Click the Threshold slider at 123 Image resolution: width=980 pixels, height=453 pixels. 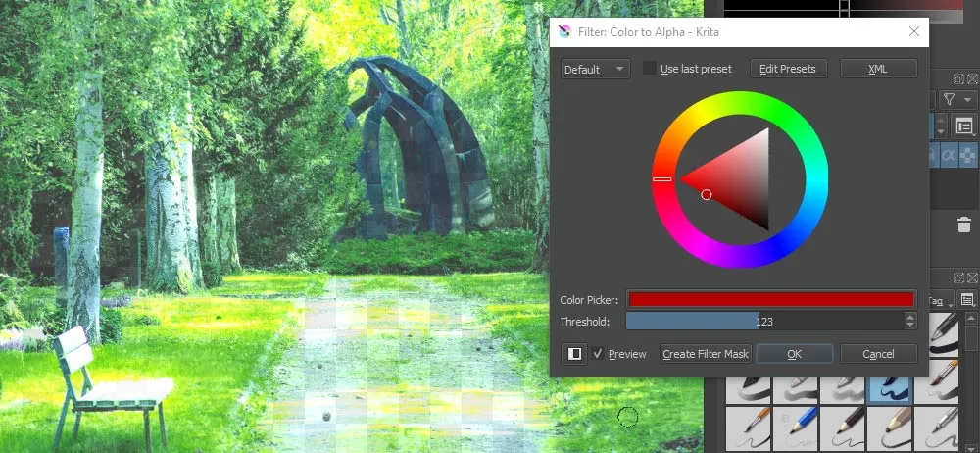(764, 322)
